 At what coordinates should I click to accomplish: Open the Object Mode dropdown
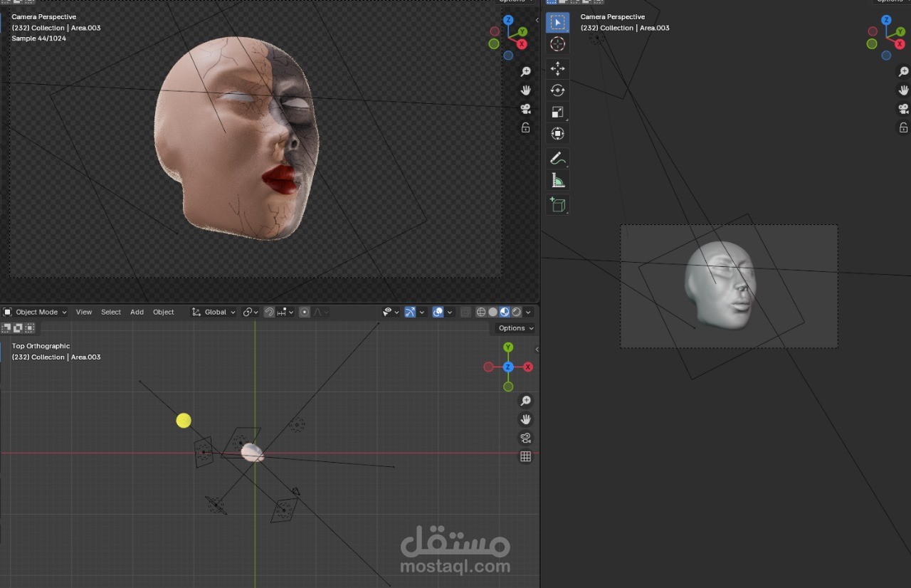point(35,312)
